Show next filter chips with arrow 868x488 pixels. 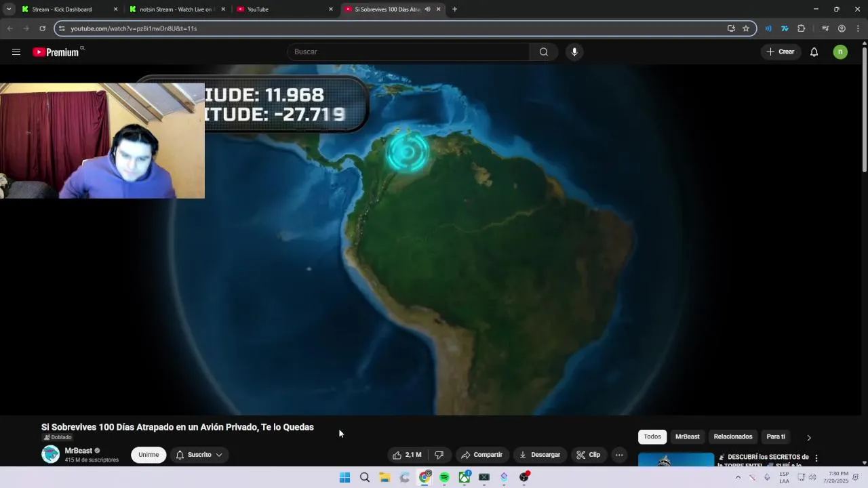[808, 437]
